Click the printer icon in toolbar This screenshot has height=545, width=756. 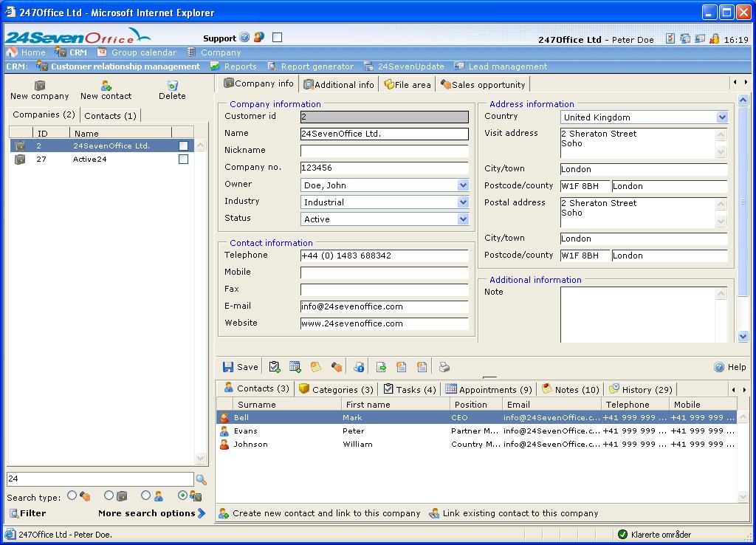pos(444,367)
